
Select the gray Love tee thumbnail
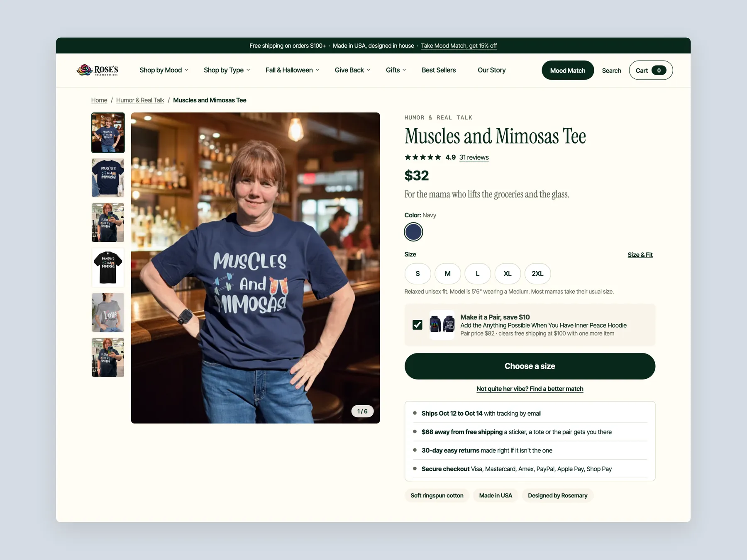[108, 312]
